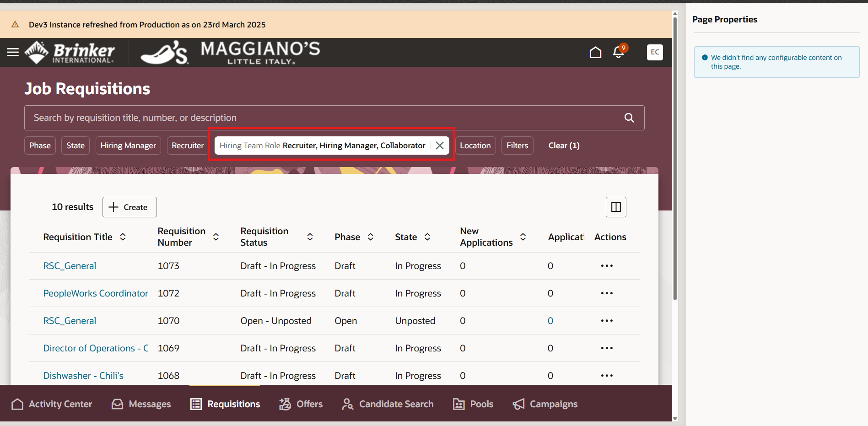Sort by Requisition Title

(x=123, y=237)
